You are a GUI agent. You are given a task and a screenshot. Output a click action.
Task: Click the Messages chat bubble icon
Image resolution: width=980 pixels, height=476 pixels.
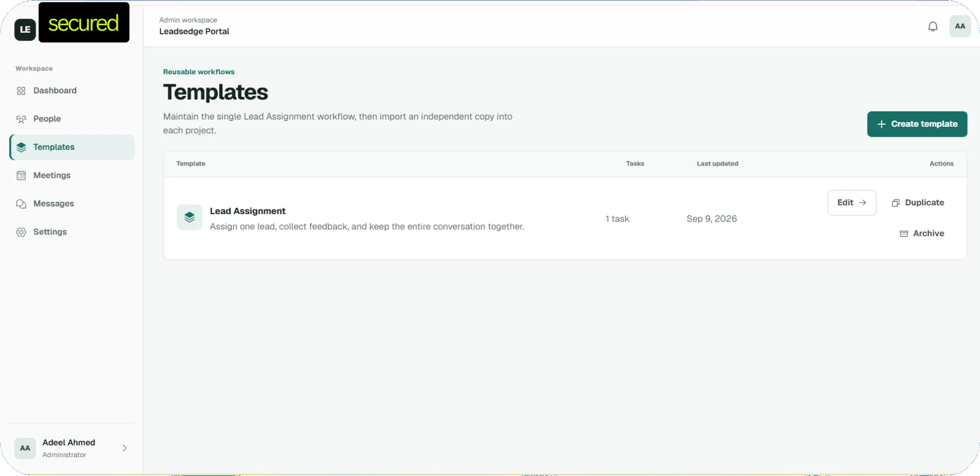[21, 204]
